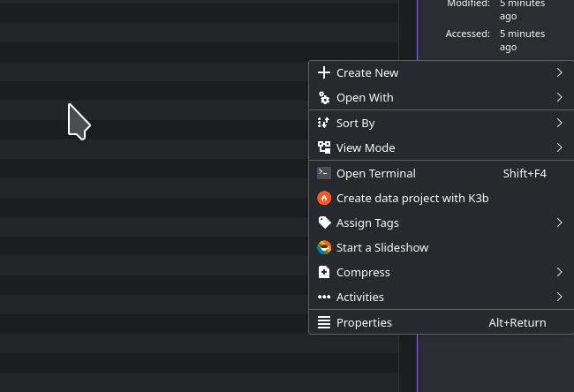Click the View Mode icon
This screenshot has width=574, height=392.
pos(324,147)
